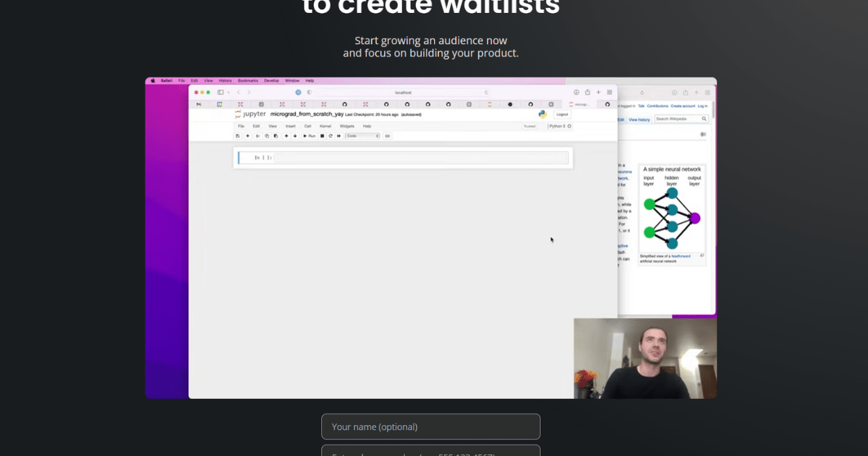Click the Jupyter logo

pos(251,114)
